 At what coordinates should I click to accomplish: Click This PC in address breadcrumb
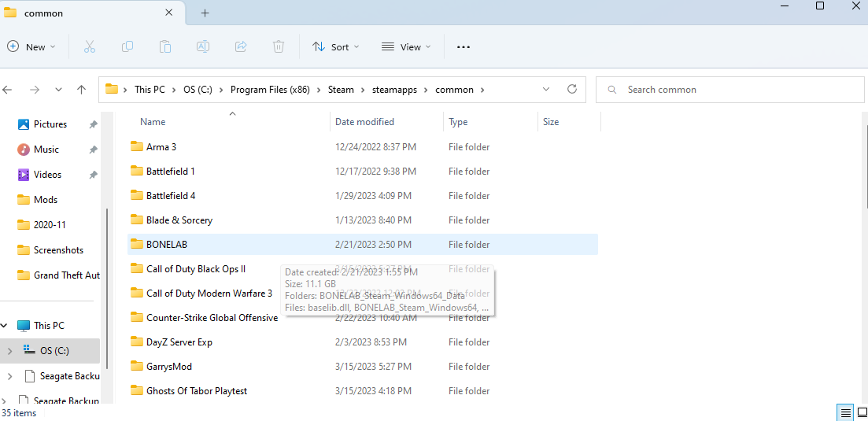pos(150,90)
